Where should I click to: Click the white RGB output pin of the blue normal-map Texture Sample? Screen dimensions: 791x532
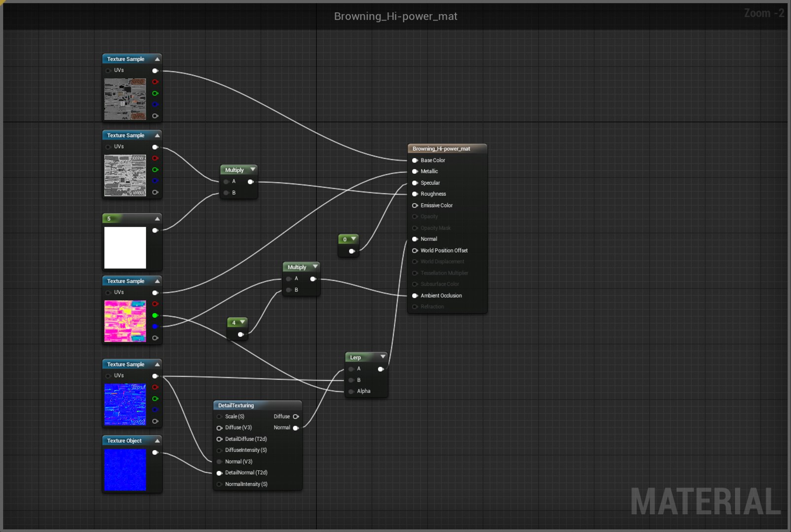(x=155, y=376)
